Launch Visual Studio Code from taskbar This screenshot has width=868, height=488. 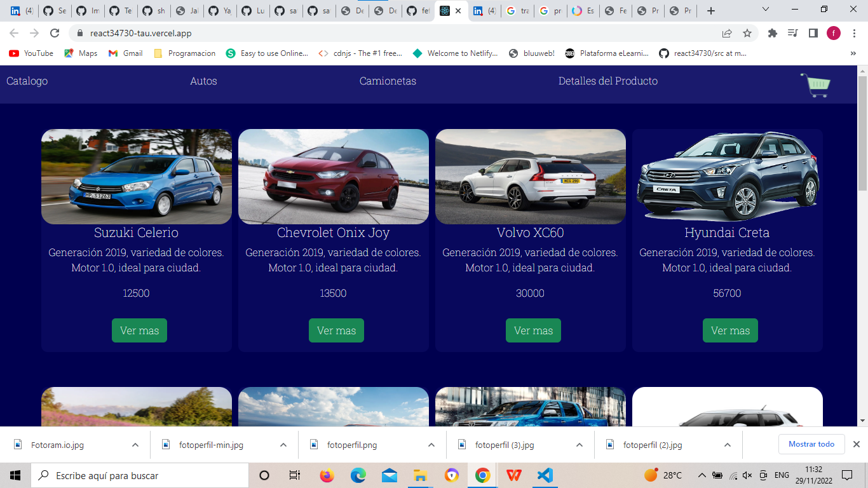coord(545,475)
